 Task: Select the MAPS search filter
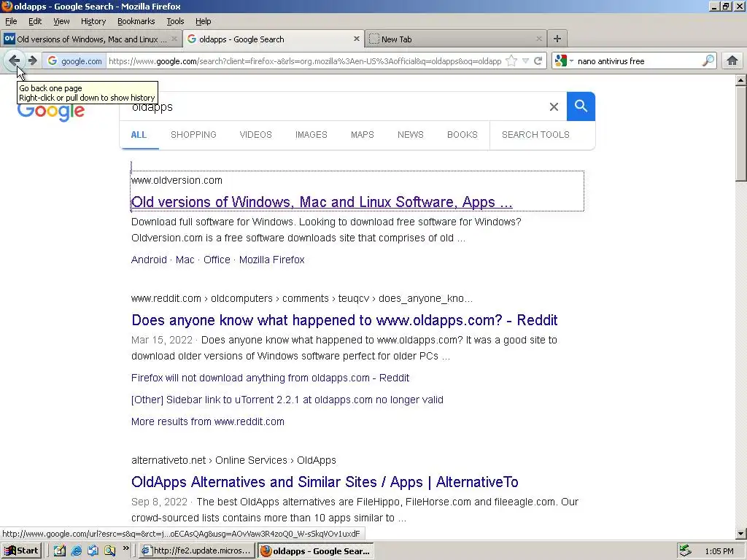(x=362, y=135)
